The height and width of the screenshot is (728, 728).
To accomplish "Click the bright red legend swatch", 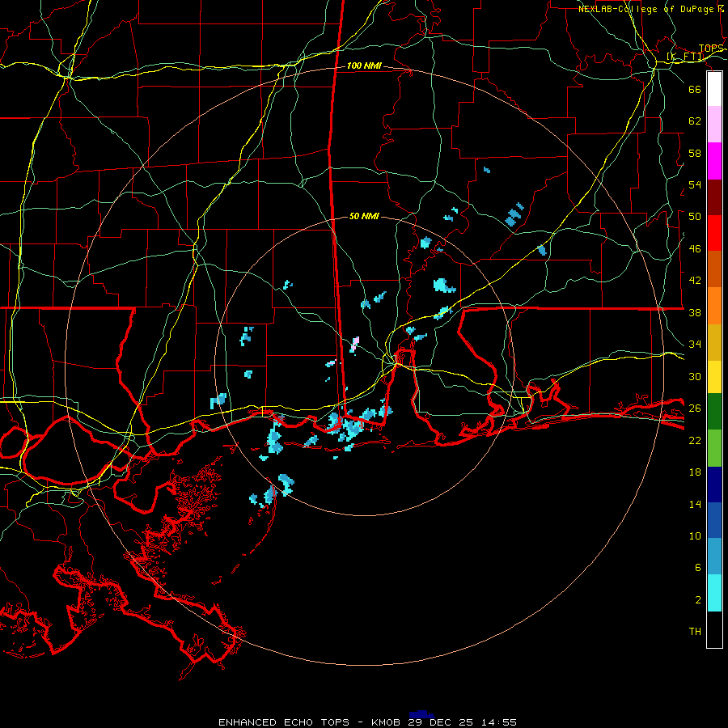I will [x=714, y=233].
